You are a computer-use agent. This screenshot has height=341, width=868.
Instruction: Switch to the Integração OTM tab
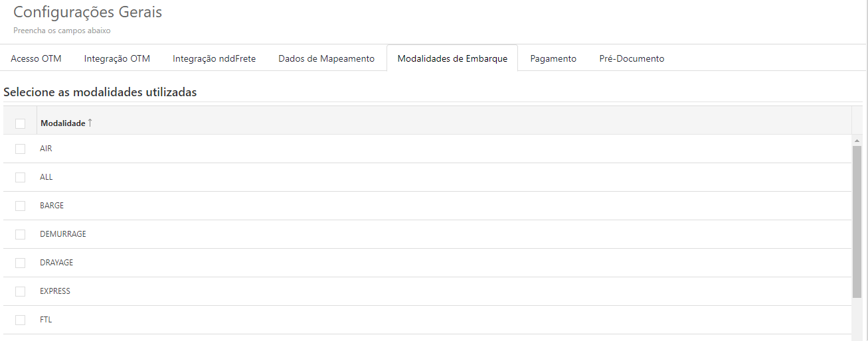117,58
